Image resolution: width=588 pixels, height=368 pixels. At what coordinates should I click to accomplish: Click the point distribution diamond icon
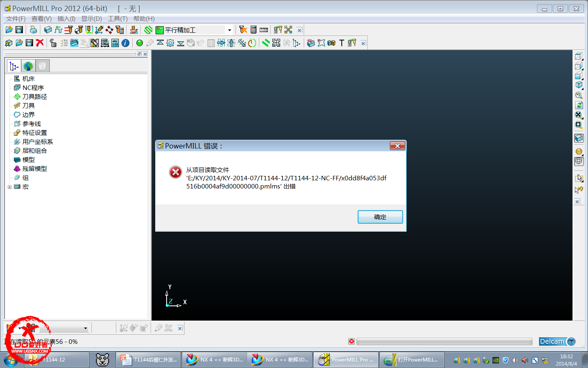[x=109, y=30]
